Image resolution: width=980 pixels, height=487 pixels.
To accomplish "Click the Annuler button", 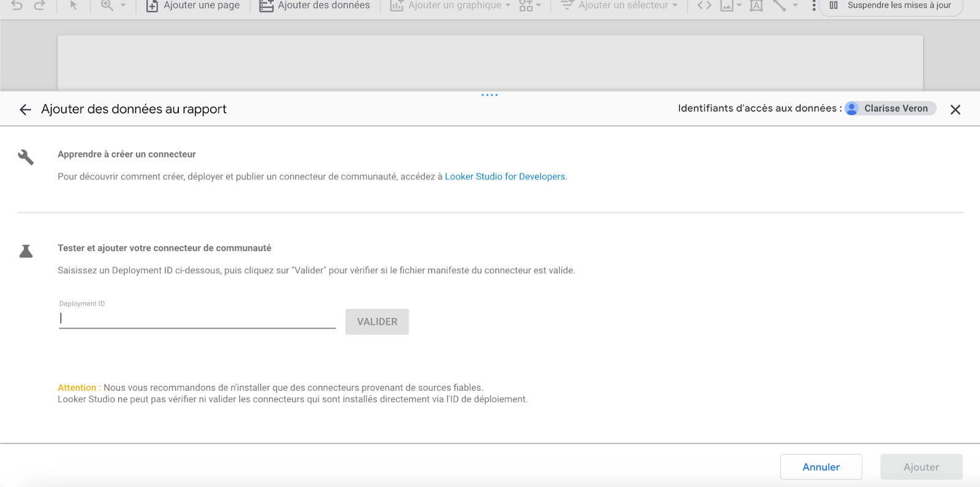I will pyautogui.click(x=821, y=467).
